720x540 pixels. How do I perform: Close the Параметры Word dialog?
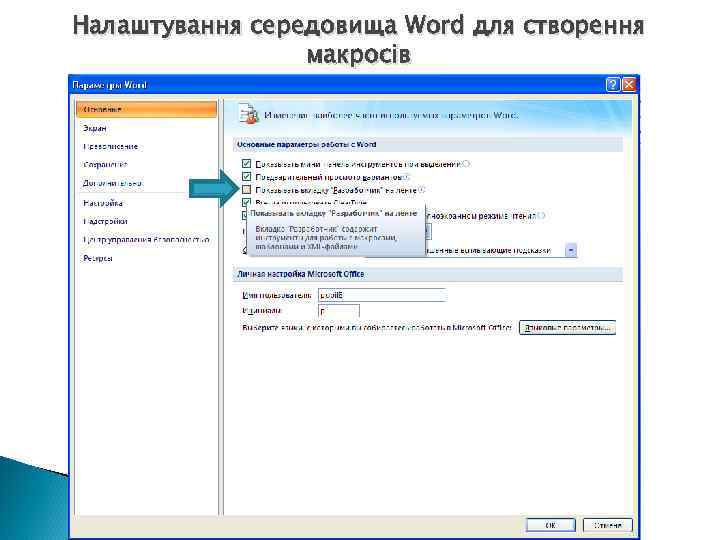coord(629,85)
